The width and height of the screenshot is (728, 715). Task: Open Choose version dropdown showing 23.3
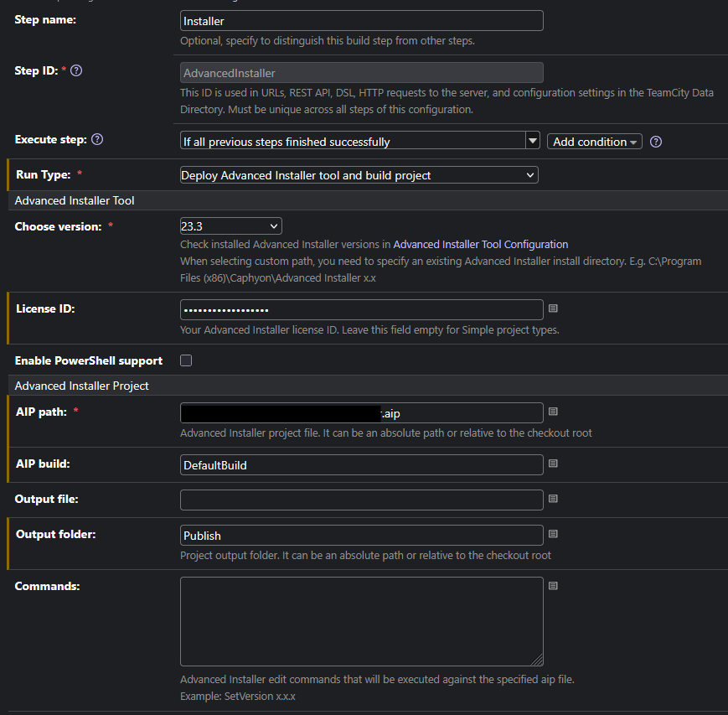230,226
